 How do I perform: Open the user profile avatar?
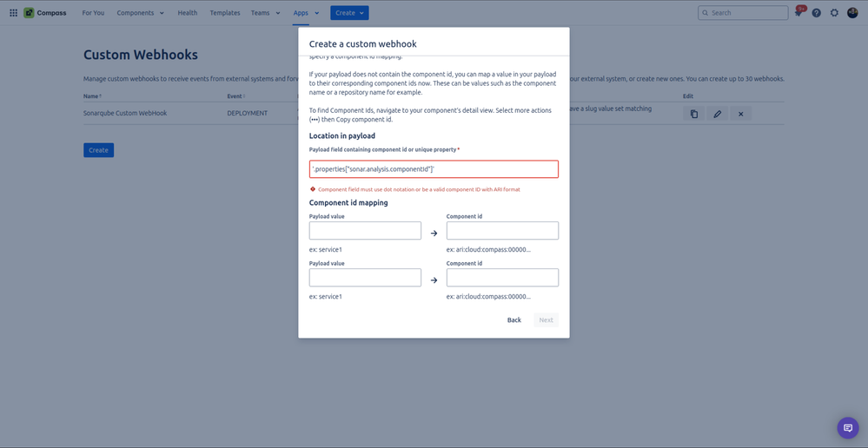click(x=852, y=13)
